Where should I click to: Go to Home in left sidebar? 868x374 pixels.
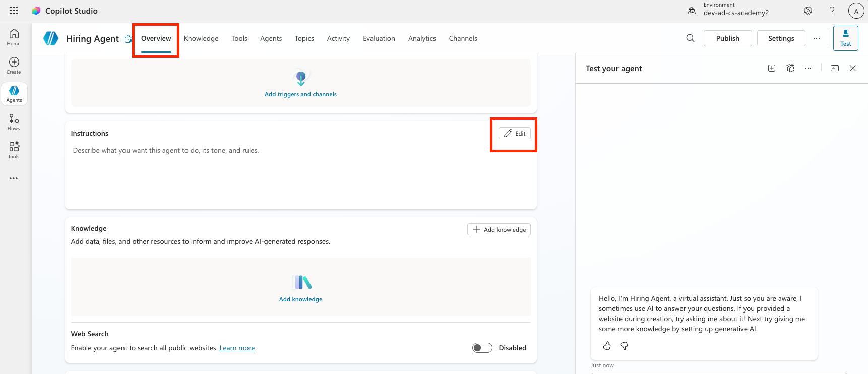14,37
